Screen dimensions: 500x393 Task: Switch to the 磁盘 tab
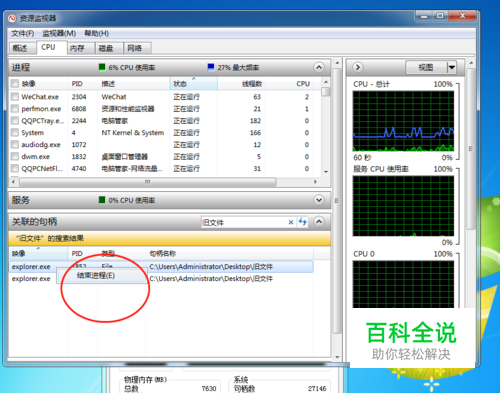coord(108,48)
